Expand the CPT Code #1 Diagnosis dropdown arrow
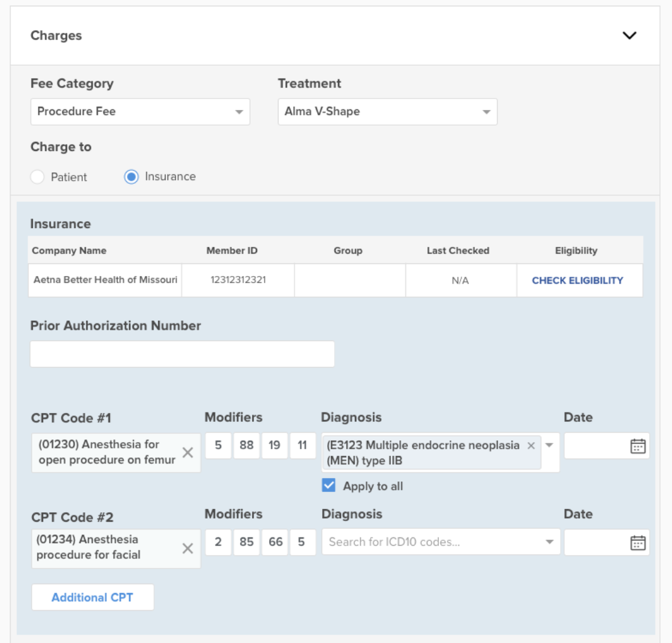Screen dimensions: 672x643 [549, 445]
